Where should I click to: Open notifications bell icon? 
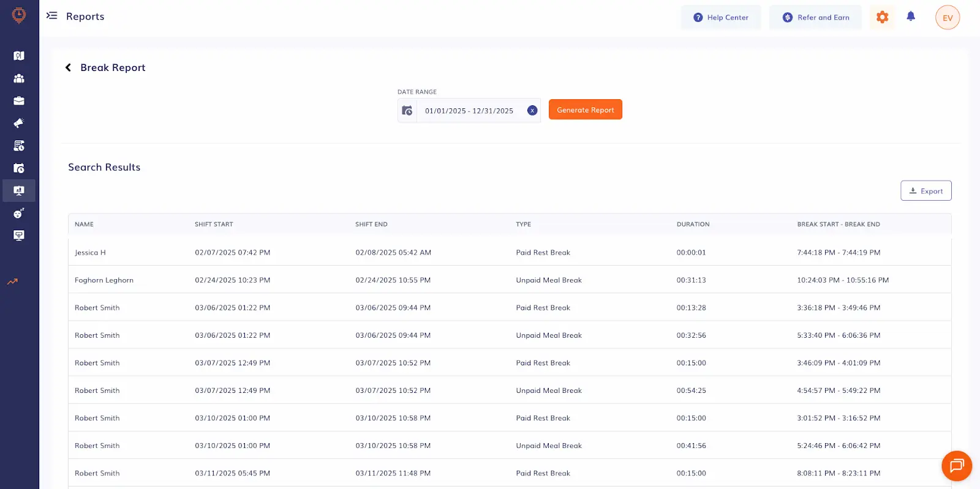(911, 17)
